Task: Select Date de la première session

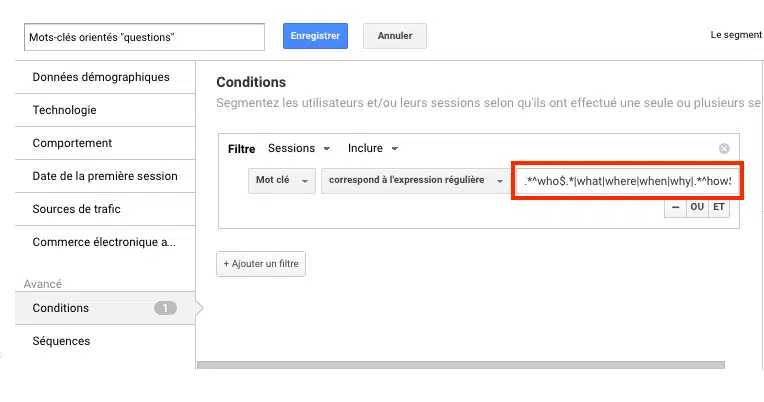Action: [x=105, y=176]
